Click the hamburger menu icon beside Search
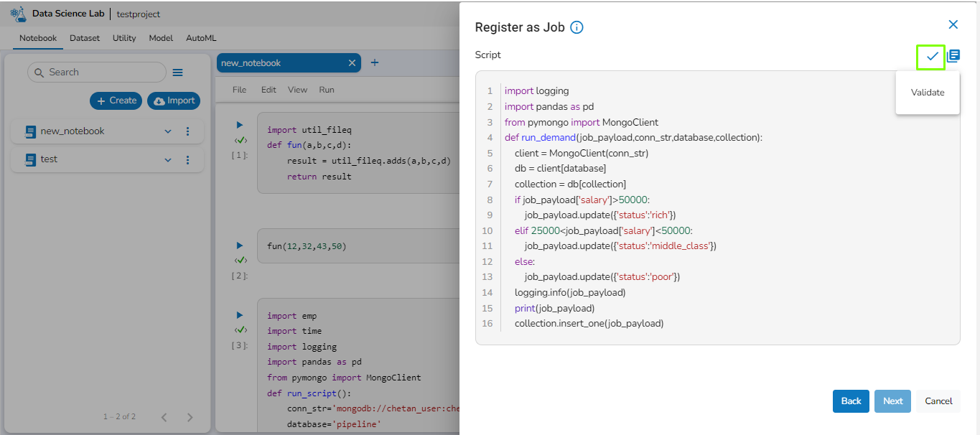Viewport: 980px width, 435px height. click(x=178, y=72)
